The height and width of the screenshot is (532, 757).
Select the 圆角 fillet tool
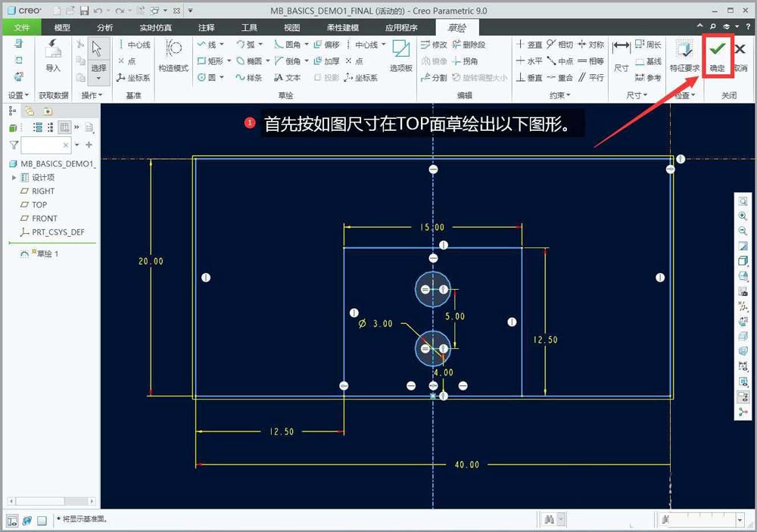(288, 45)
